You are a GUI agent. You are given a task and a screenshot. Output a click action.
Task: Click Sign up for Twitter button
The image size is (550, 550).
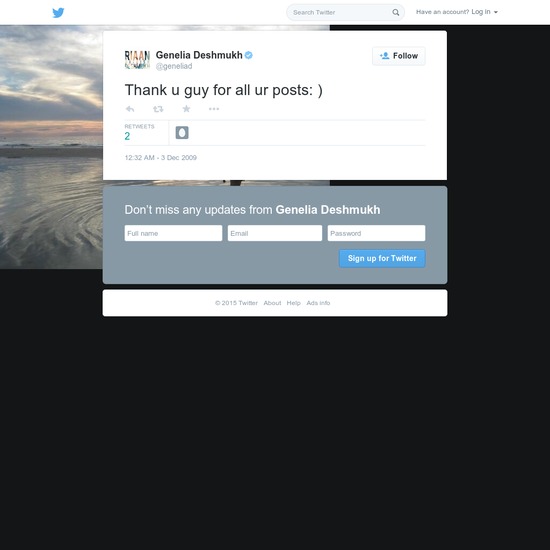coord(382,259)
